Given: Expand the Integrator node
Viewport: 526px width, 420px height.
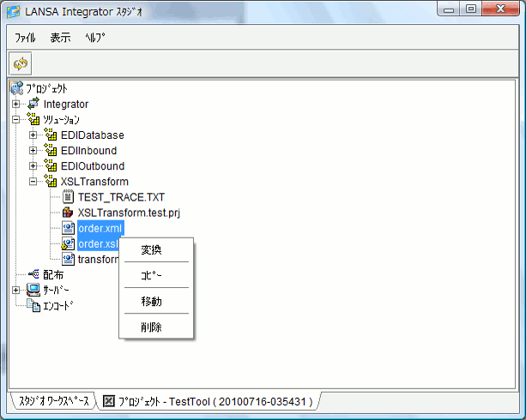Looking at the screenshot, I should click(x=15, y=104).
